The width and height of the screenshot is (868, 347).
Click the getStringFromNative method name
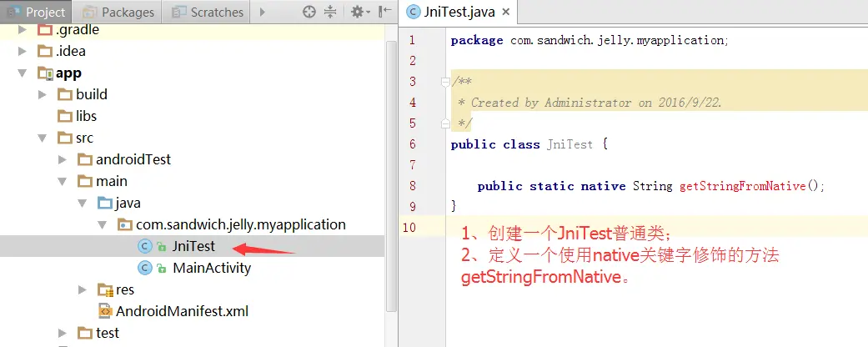742,186
